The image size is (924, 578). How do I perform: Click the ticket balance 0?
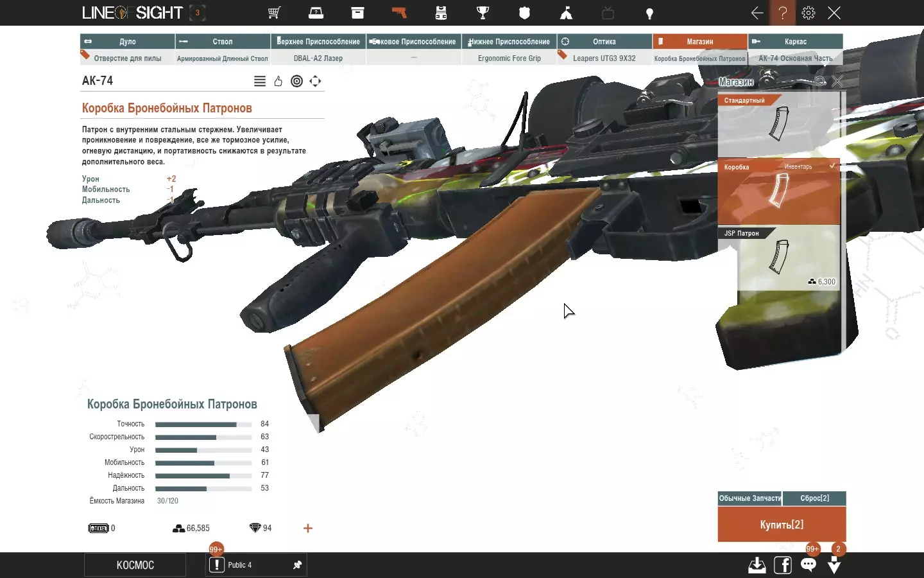(101, 528)
